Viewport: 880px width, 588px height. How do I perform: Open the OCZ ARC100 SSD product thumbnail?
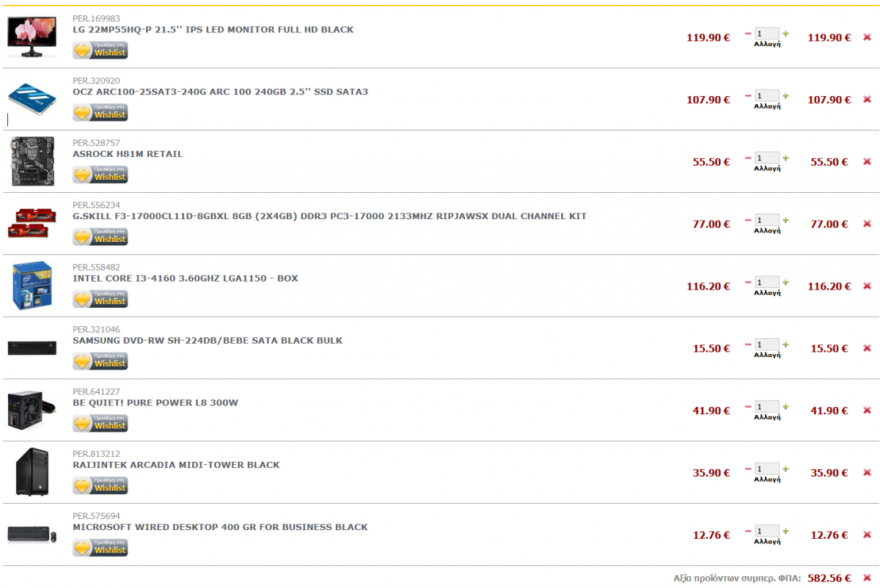tap(32, 99)
